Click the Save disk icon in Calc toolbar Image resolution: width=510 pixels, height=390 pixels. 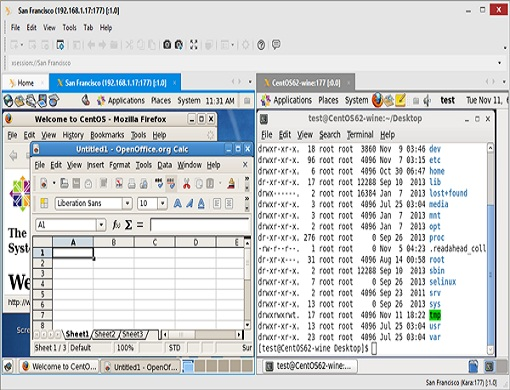tap(76, 183)
